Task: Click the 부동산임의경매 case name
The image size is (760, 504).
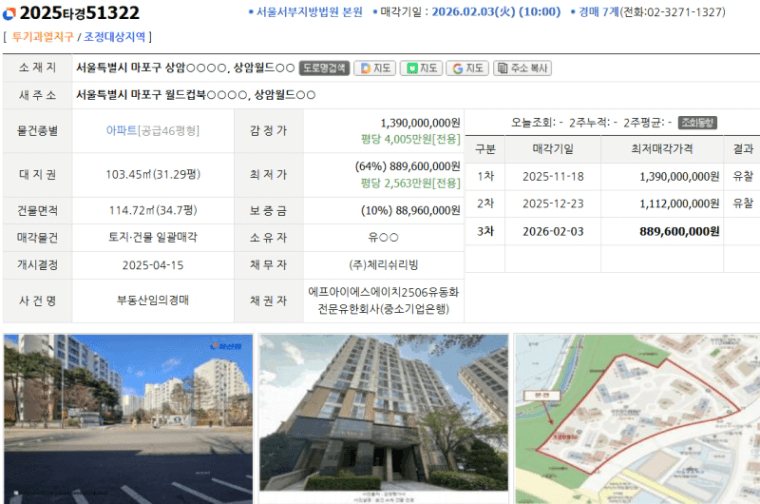Action: pyautogui.click(x=153, y=300)
